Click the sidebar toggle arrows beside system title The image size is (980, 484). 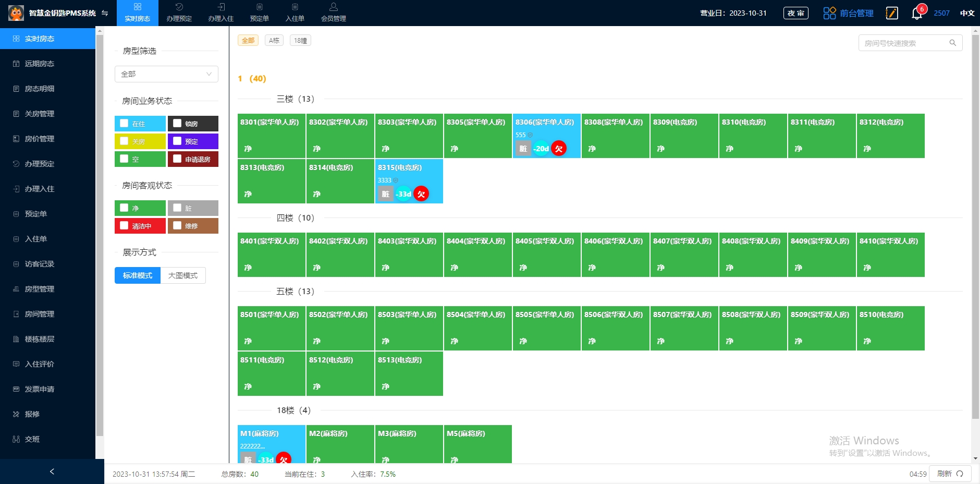click(105, 13)
